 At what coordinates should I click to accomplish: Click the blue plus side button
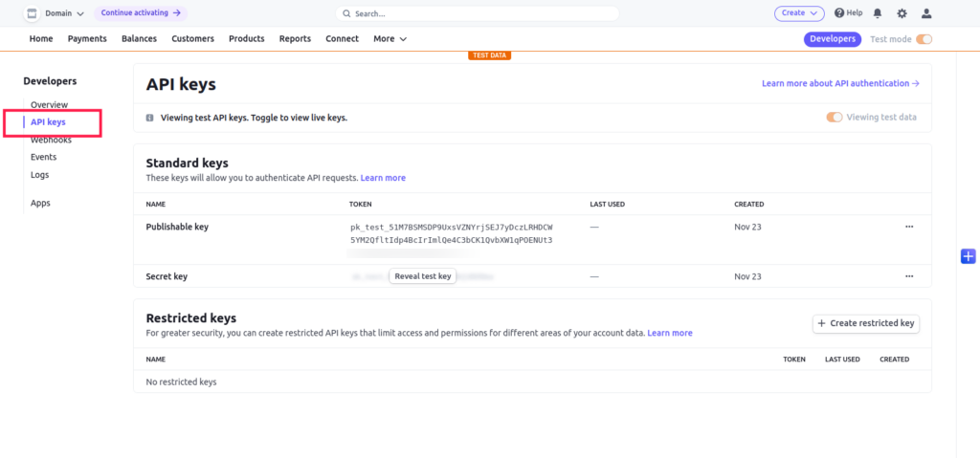point(968,255)
